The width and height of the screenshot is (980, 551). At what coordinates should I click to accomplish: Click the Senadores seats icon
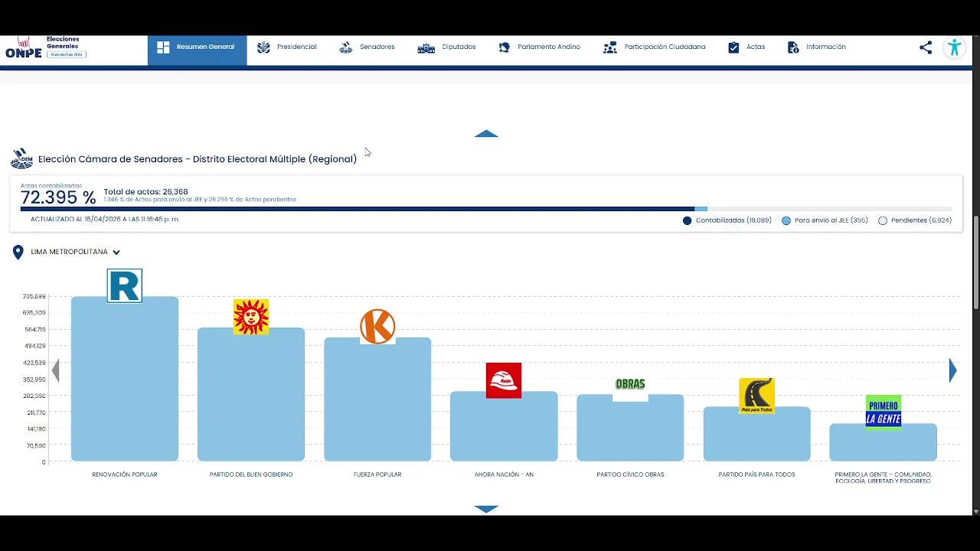[x=346, y=47]
